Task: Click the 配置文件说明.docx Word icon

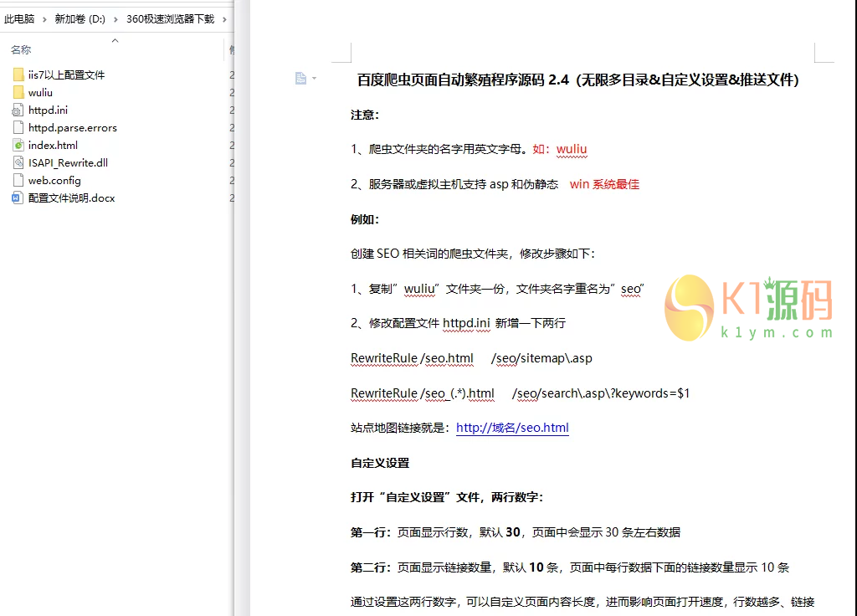Action: (x=18, y=198)
